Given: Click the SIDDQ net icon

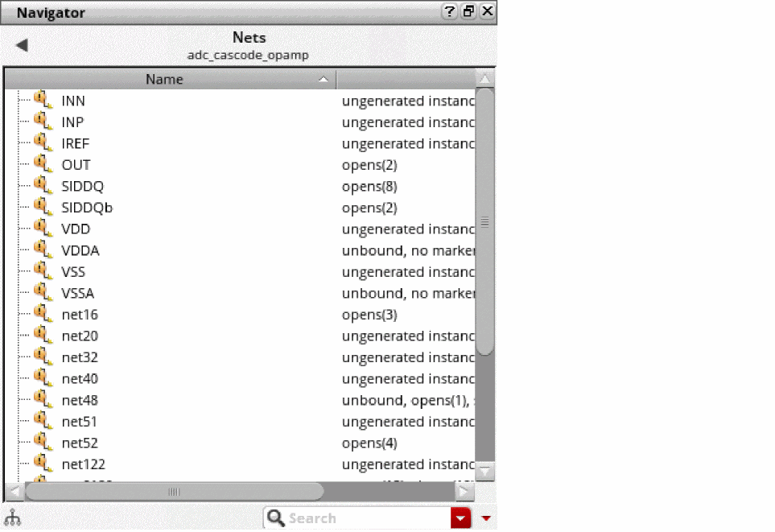Looking at the screenshot, I should pyautogui.click(x=43, y=185).
